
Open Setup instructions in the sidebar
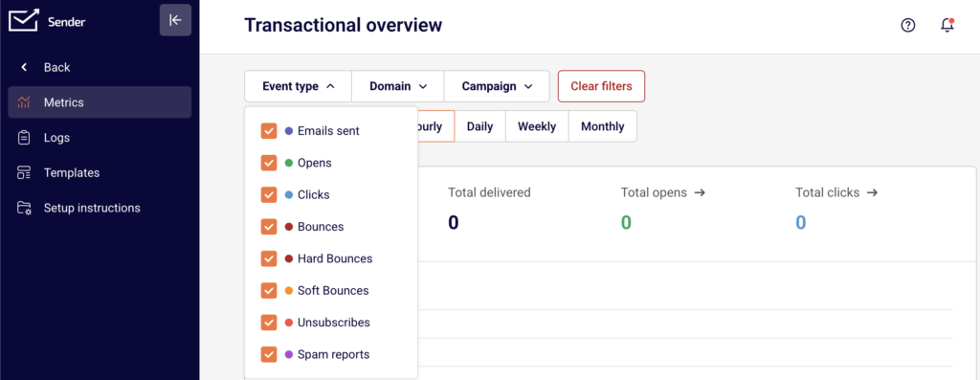[100, 208]
